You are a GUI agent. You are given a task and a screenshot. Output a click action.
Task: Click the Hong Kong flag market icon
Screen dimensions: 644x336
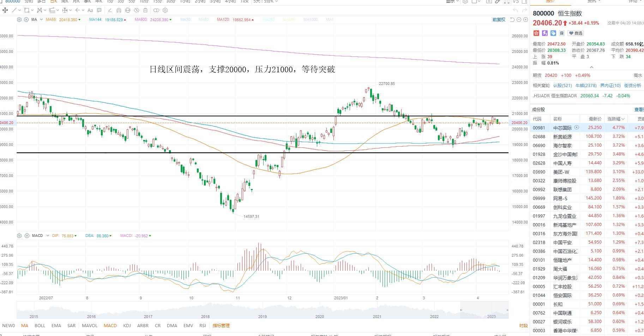click(x=536, y=33)
